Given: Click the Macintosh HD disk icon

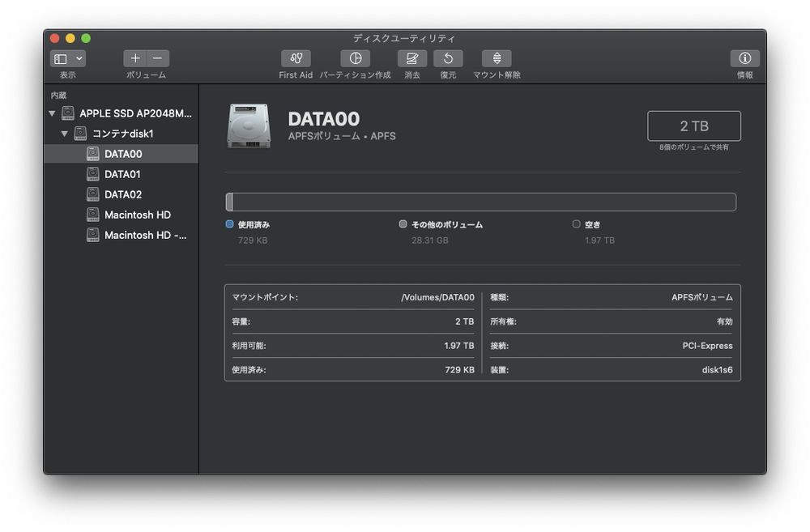Looking at the screenshot, I should 93,215.
